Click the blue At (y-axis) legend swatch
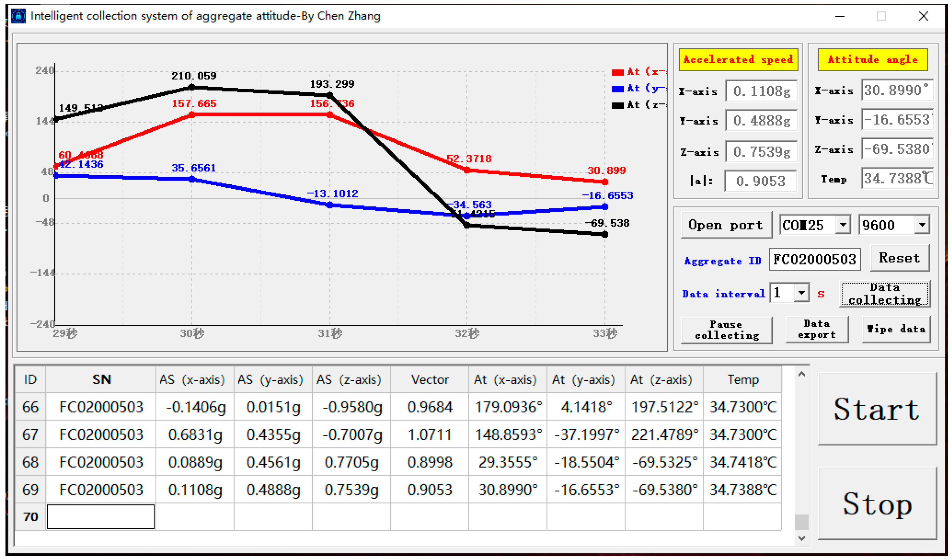Image resolution: width=952 pixels, height=560 pixels. (617, 89)
